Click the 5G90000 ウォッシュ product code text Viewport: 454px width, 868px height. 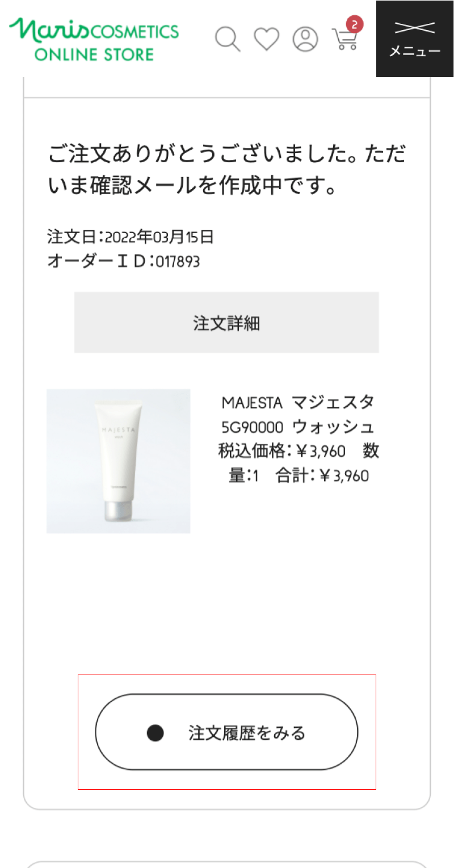pyautogui.click(x=299, y=427)
